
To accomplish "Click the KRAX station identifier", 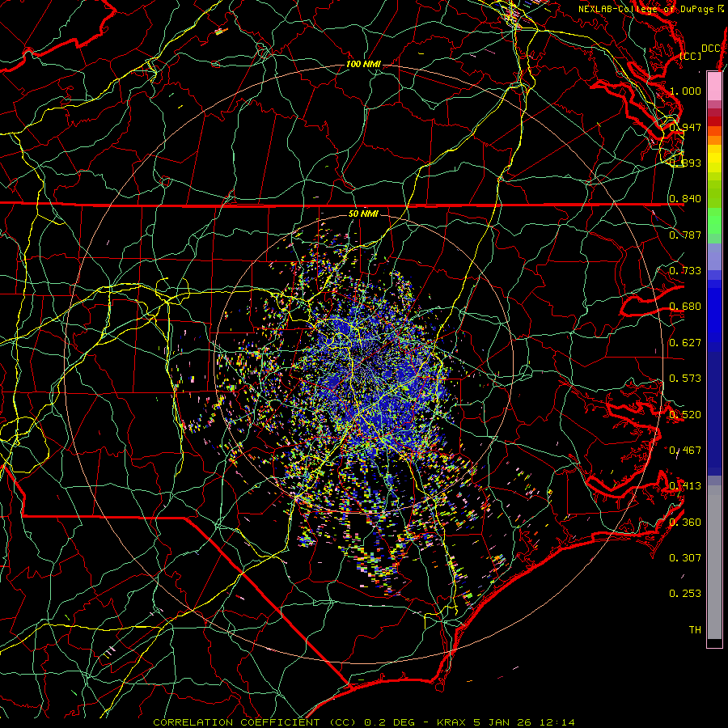I will [452, 722].
